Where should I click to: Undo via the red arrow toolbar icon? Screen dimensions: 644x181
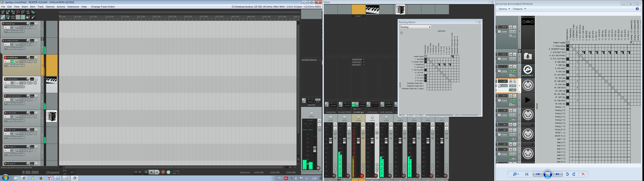point(18,12)
